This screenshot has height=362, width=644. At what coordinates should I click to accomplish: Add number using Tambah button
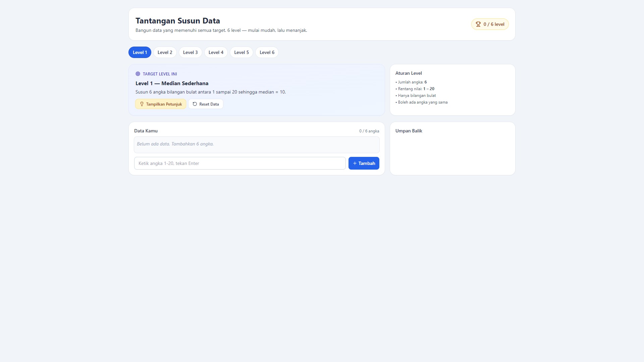click(x=364, y=163)
